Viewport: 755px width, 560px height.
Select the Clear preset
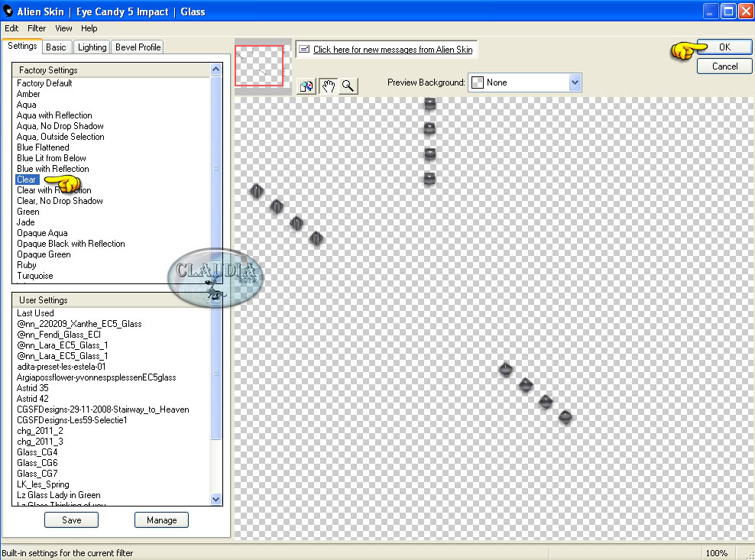[x=27, y=180]
